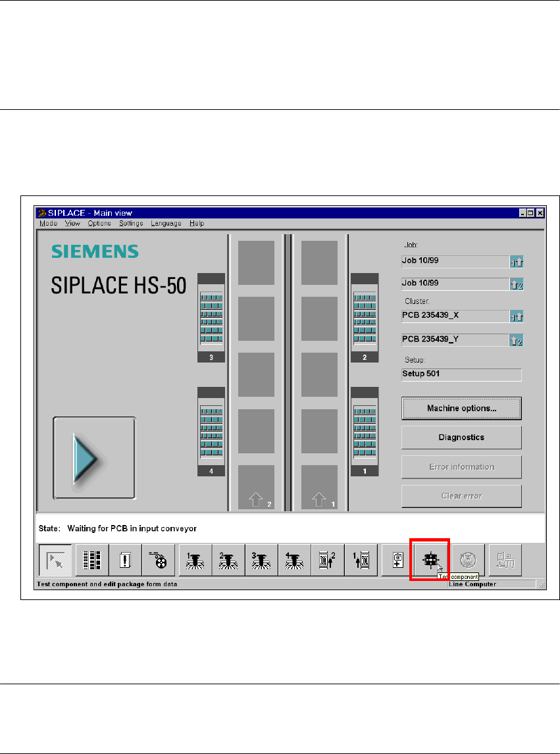Click the lane 2 arrow beside PCB 235439_Y
Image resolution: width=560 pixels, height=754 pixels.
517,341
